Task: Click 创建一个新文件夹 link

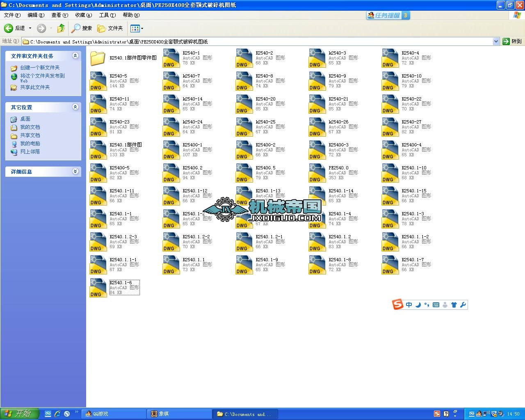Action: click(40, 68)
